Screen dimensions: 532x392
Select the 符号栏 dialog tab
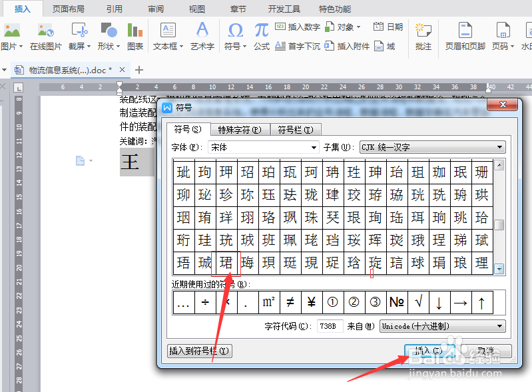pos(296,130)
